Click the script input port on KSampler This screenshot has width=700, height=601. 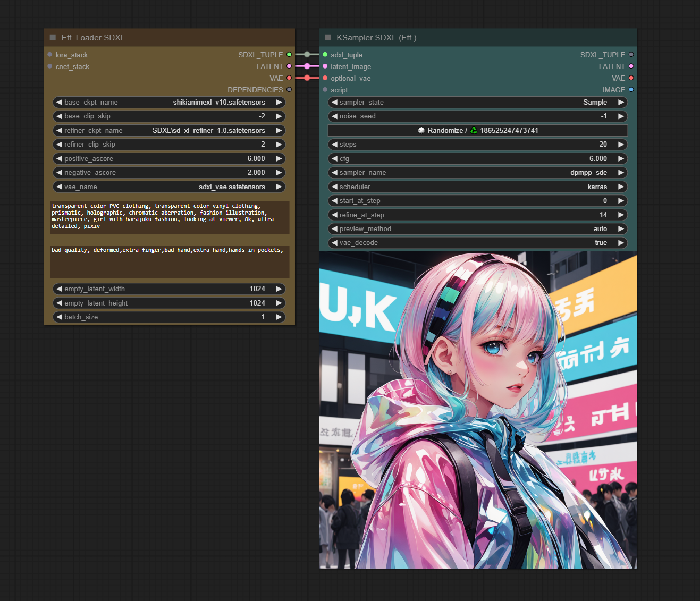[325, 90]
